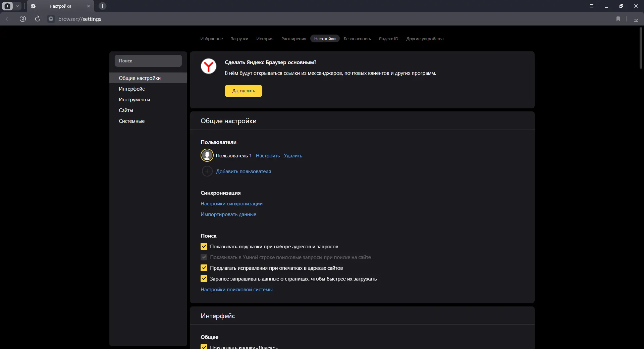Open the Избранное tab
Viewport: 644px width, 349px height.
coord(212,39)
